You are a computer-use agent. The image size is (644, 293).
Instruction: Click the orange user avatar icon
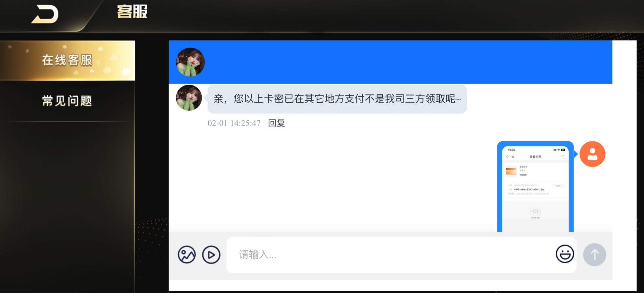592,154
